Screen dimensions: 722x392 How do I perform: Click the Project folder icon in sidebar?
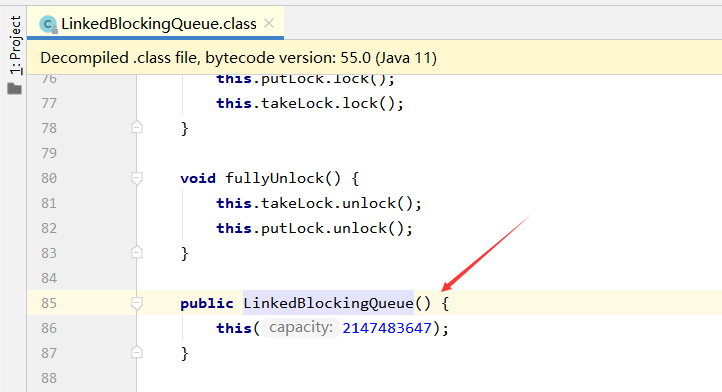(14, 88)
